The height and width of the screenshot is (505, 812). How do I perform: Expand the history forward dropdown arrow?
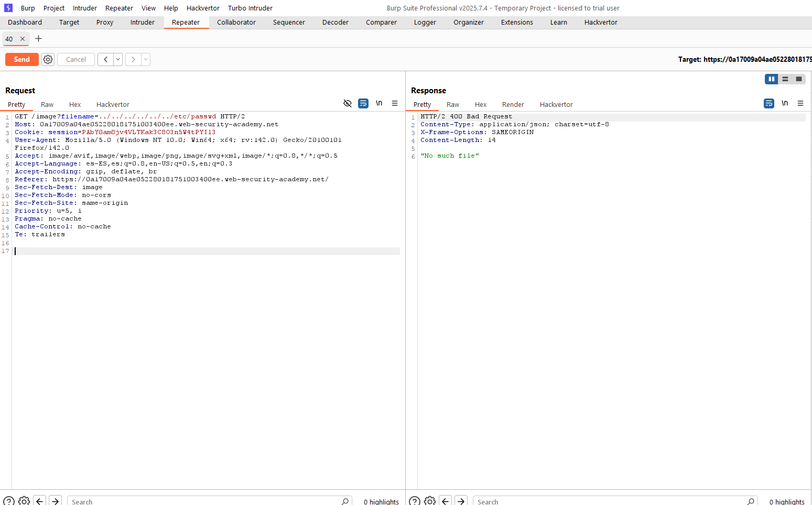point(146,60)
